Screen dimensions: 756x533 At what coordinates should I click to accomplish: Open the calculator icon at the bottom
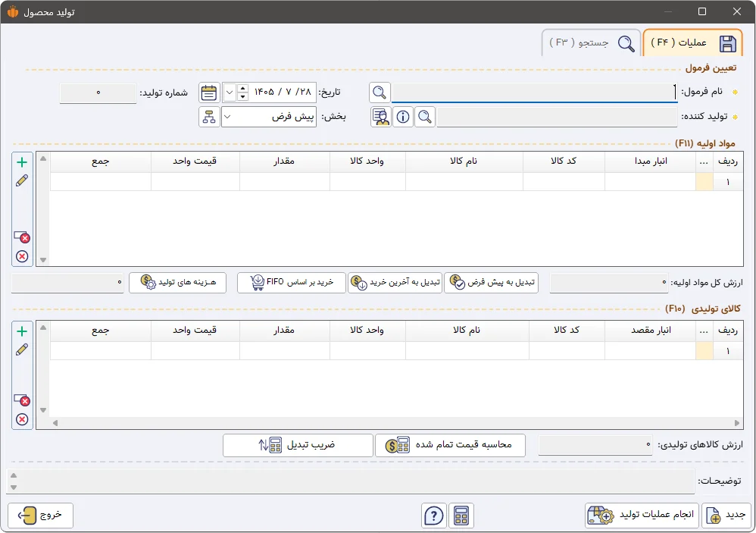[461, 515]
